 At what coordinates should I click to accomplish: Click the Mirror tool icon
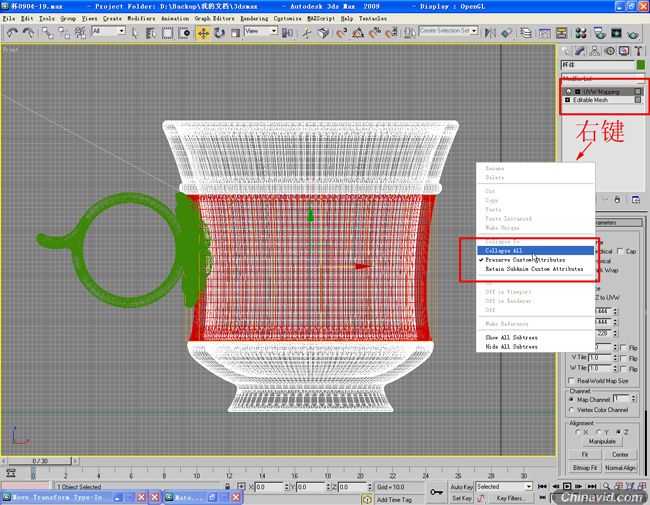pos(490,33)
